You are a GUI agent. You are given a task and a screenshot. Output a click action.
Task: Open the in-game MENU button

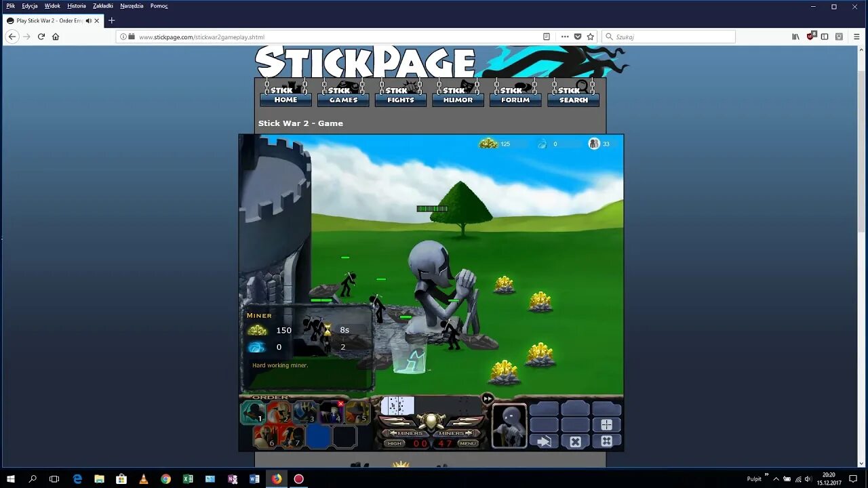click(x=468, y=444)
